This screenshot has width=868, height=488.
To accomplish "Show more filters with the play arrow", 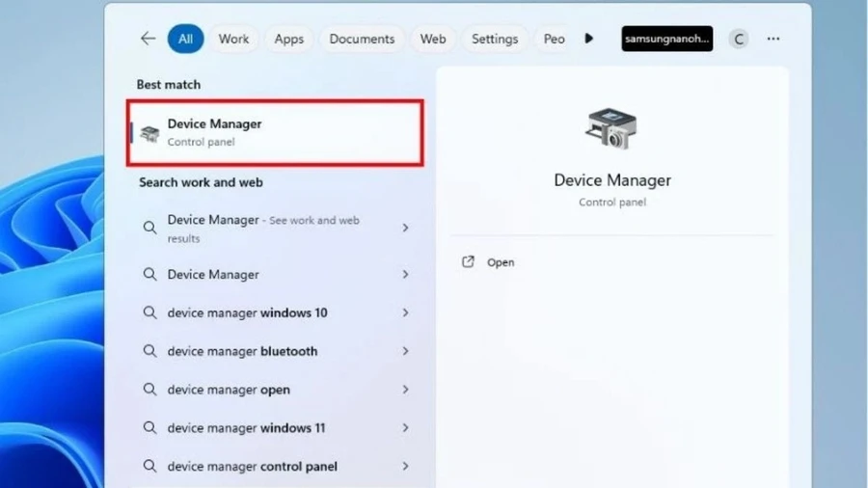I will point(589,39).
